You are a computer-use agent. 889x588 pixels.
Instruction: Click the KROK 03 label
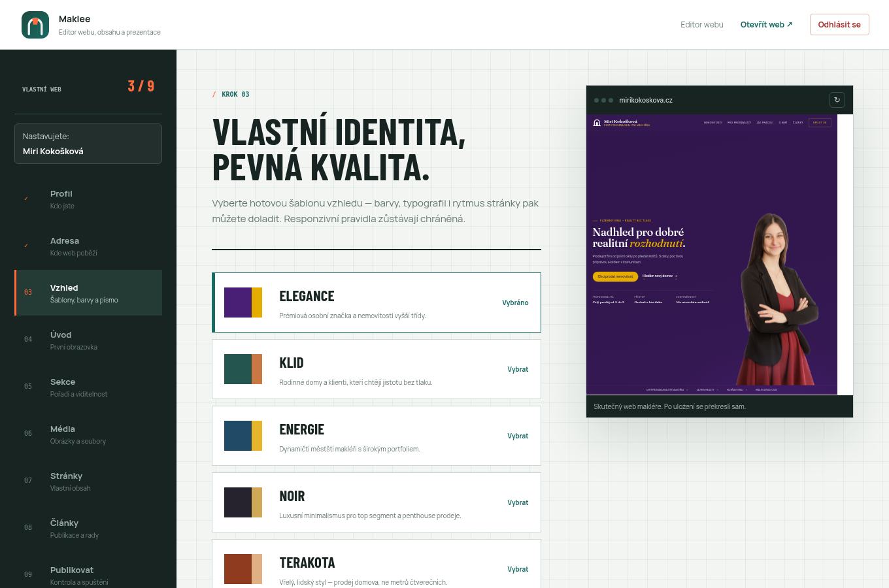click(235, 94)
